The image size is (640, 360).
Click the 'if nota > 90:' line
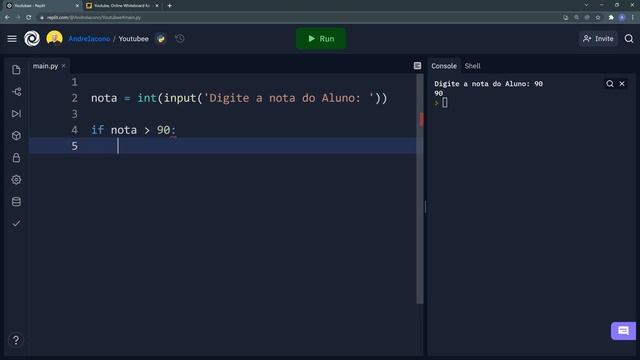[x=133, y=130]
